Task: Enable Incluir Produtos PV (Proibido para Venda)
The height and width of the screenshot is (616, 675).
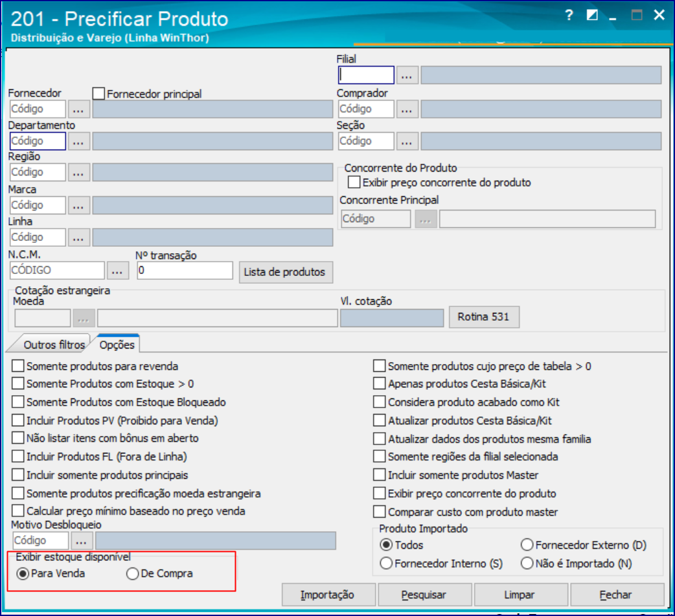Action: [18, 420]
